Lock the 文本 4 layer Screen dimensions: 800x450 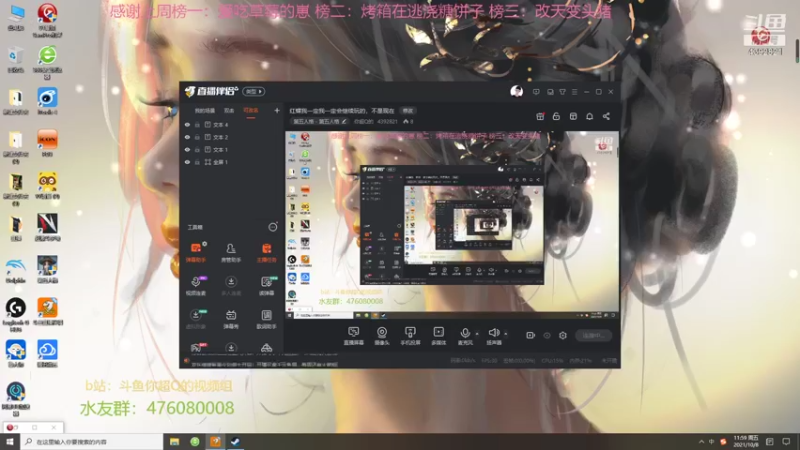[197, 124]
